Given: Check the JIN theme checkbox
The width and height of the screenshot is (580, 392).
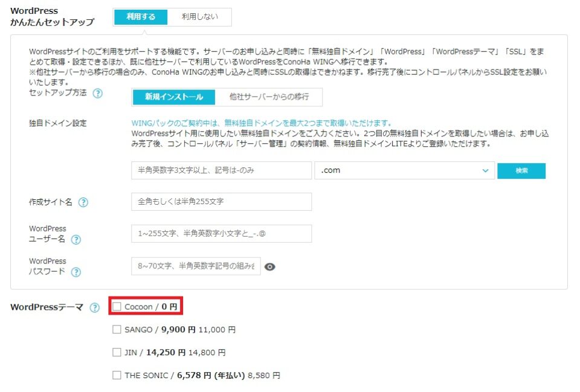Looking at the screenshot, I should tap(117, 352).
